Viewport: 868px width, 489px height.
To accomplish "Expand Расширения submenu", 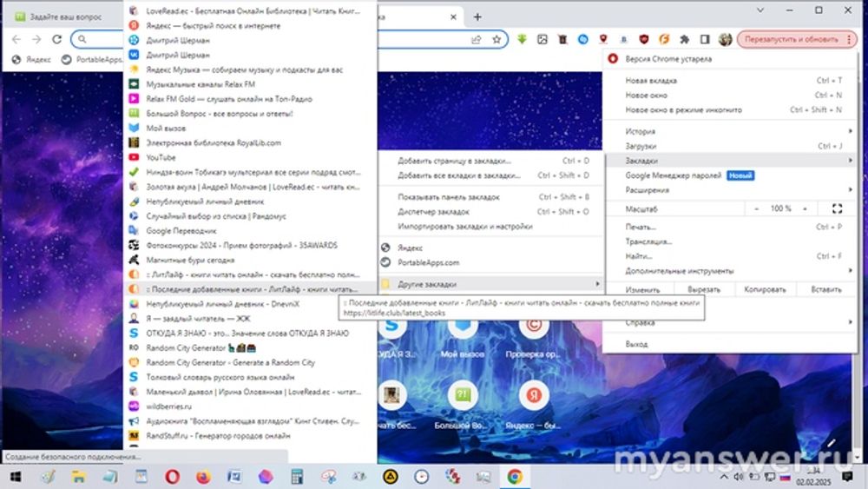I will (x=730, y=190).
